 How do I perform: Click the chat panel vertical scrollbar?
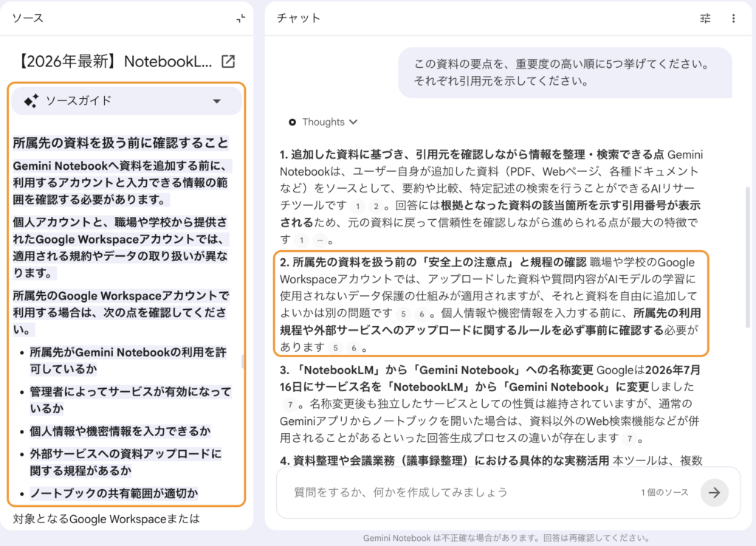pos(748,258)
